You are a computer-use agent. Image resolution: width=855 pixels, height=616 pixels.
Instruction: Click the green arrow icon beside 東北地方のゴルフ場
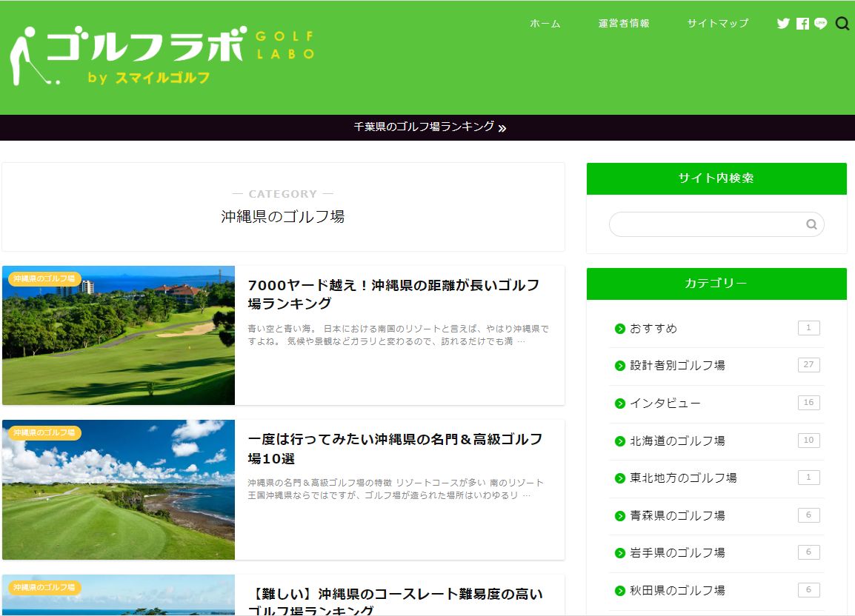(x=619, y=478)
